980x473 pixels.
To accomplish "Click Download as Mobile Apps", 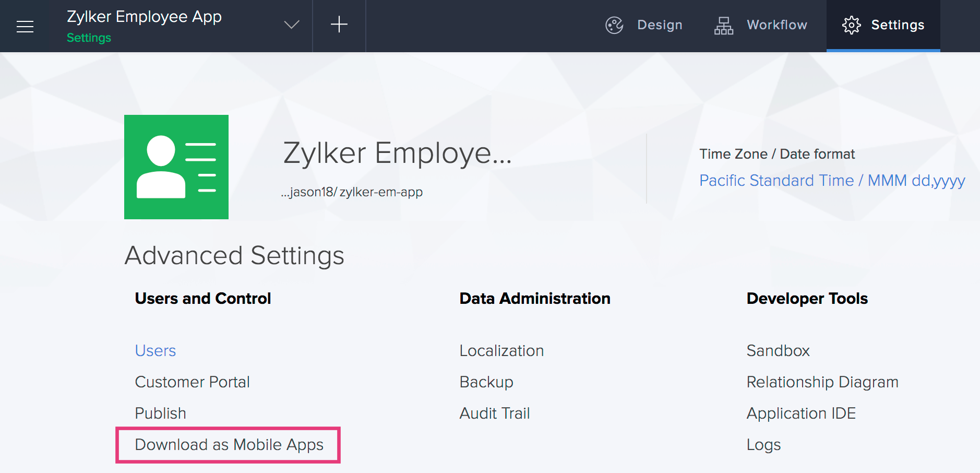I will (x=229, y=445).
